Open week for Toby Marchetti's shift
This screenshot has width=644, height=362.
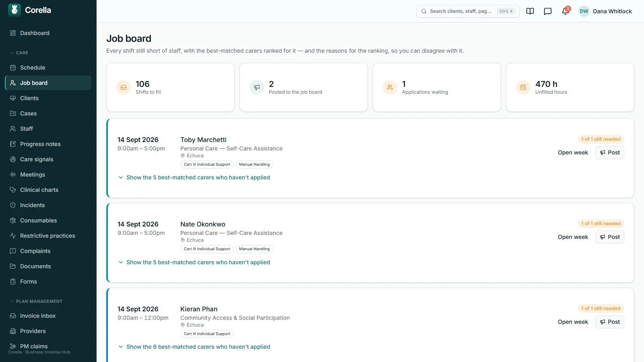click(x=573, y=152)
